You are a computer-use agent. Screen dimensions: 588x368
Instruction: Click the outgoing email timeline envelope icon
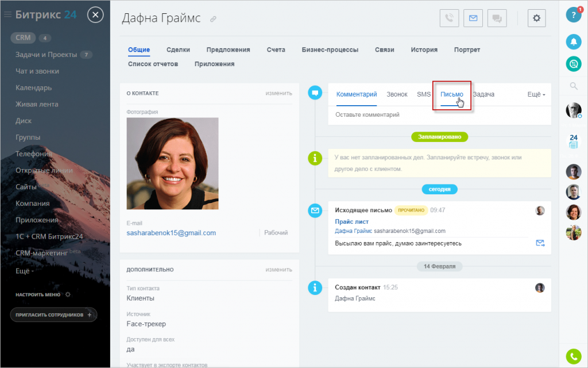[315, 210]
